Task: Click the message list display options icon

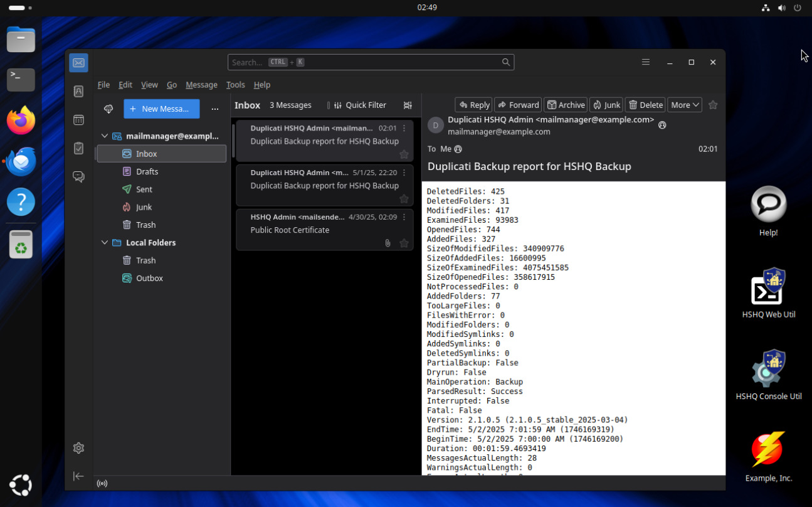Action: point(408,105)
